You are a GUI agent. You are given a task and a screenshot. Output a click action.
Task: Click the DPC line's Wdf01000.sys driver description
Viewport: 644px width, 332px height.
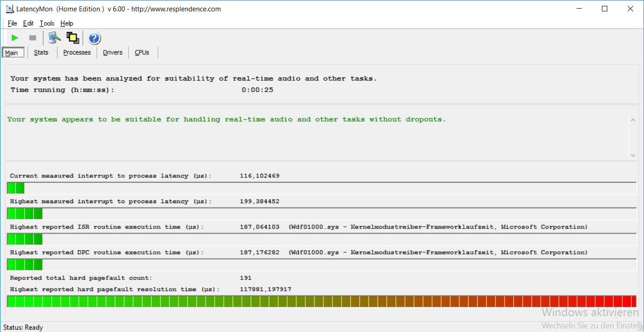tap(438, 252)
